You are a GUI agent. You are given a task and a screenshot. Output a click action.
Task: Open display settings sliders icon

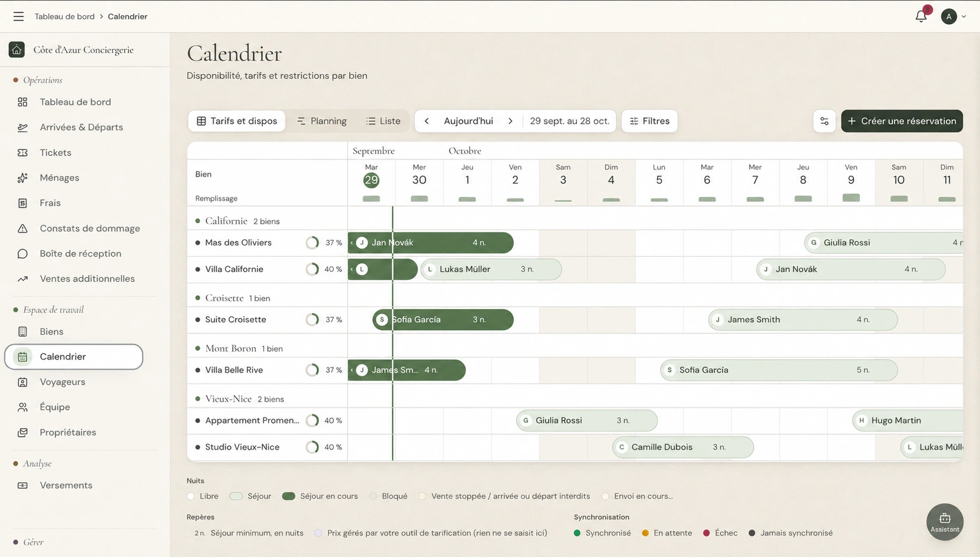(x=824, y=121)
